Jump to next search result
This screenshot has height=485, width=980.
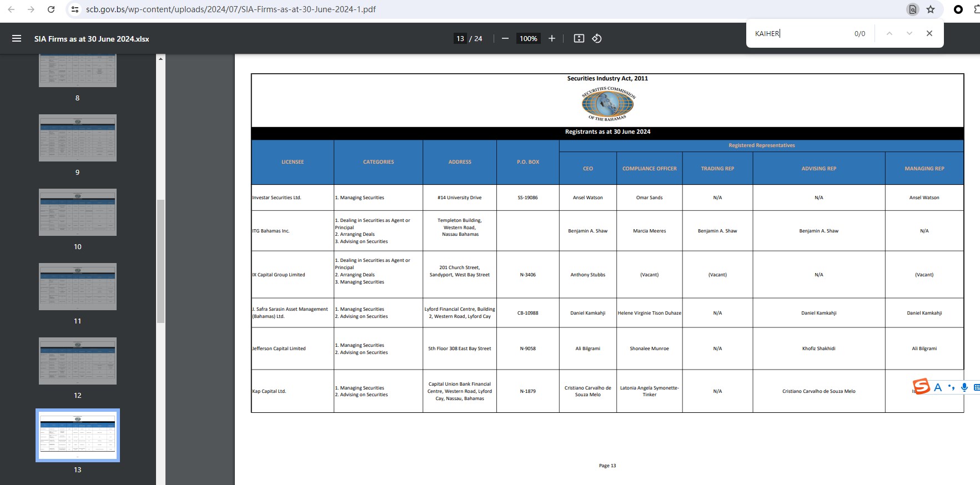click(x=909, y=33)
